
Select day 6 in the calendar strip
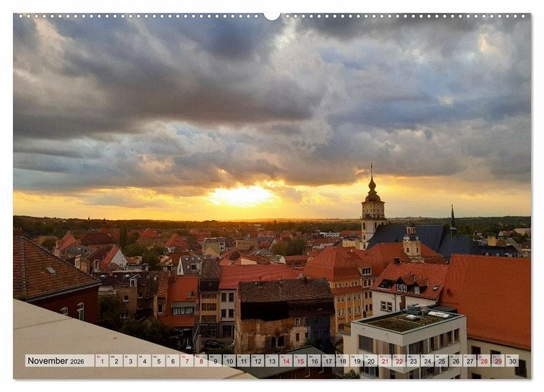point(173,361)
